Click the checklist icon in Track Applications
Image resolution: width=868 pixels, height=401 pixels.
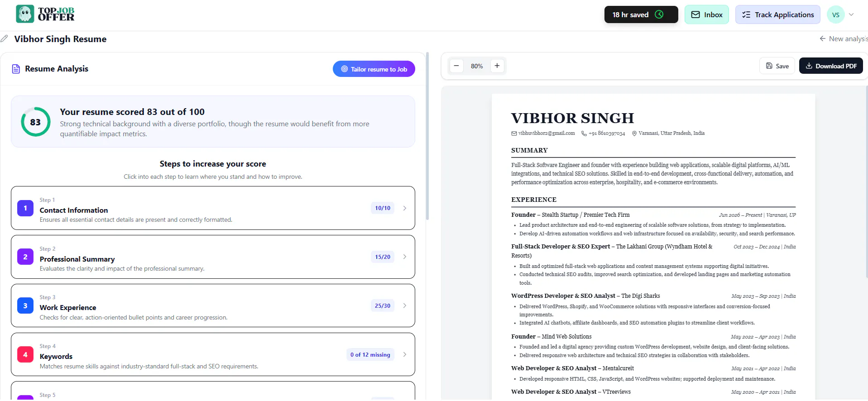[x=746, y=14]
